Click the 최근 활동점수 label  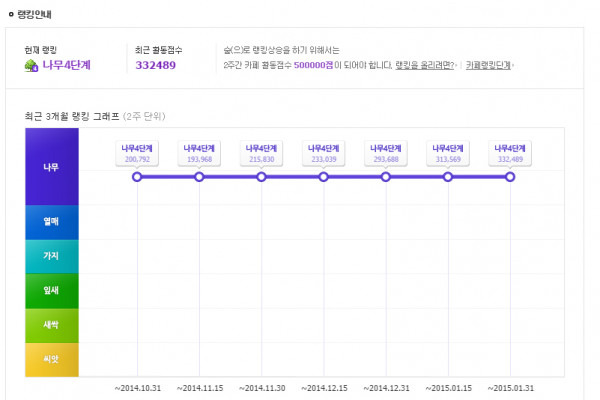click(x=158, y=50)
